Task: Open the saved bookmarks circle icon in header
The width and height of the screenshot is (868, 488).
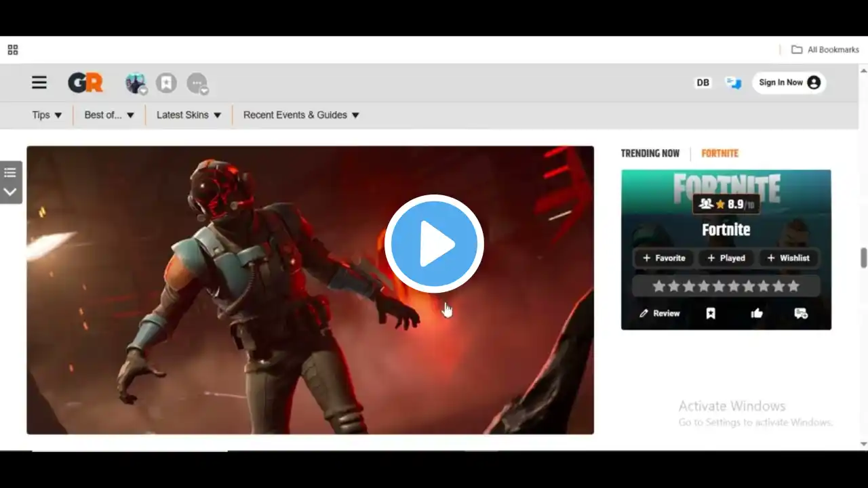Action: (166, 83)
